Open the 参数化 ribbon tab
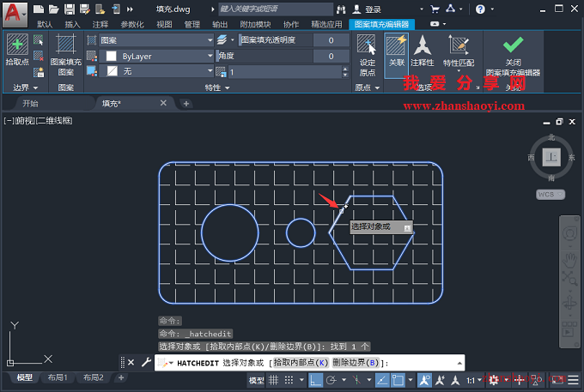The image size is (584, 392). (132, 25)
